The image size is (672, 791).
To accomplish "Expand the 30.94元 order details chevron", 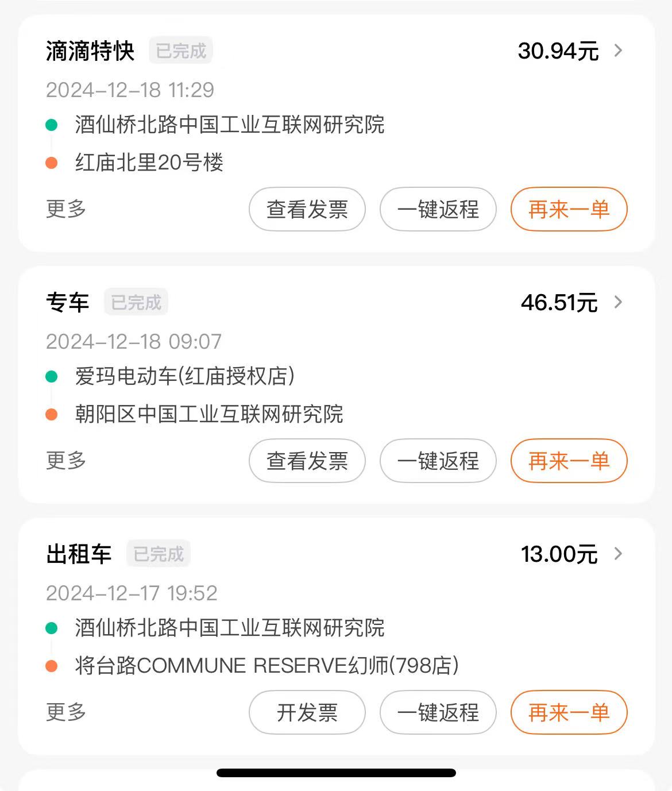I will coord(618,51).
